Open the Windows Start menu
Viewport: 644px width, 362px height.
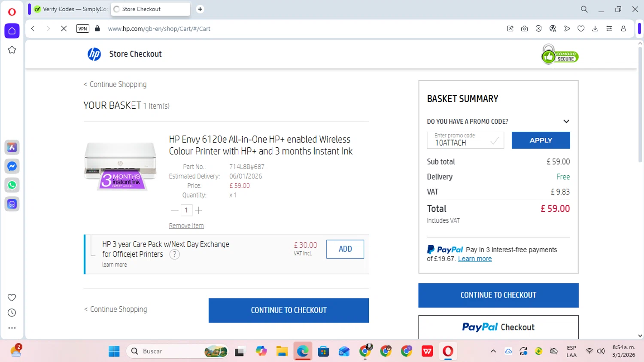point(114,351)
